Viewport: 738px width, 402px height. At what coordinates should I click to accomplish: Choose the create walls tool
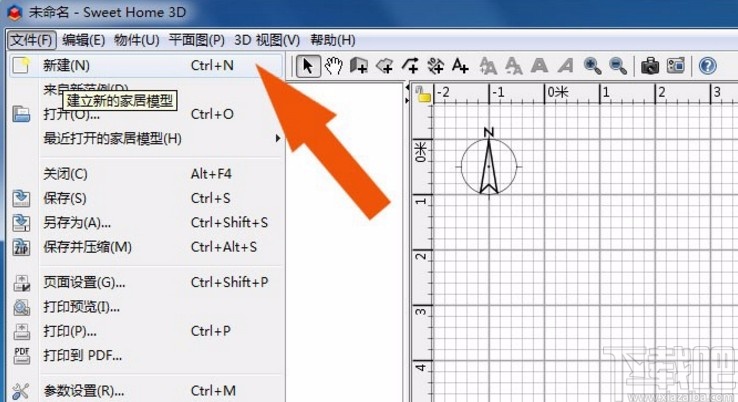click(x=359, y=66)
